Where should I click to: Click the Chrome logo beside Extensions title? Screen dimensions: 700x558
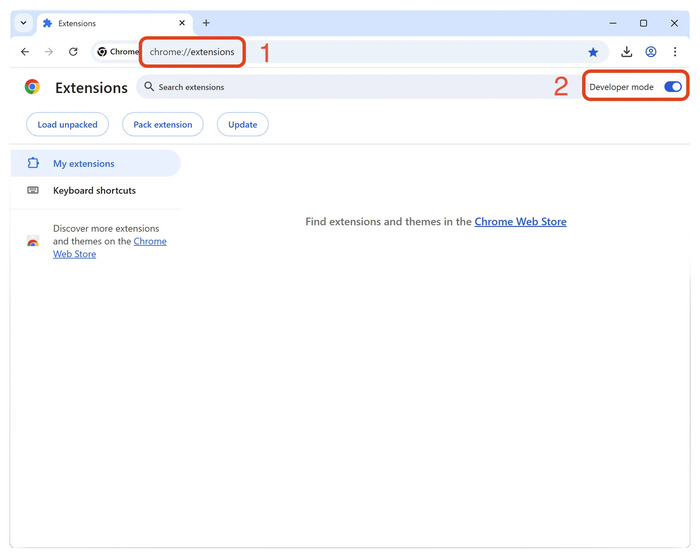pos(32,87)
